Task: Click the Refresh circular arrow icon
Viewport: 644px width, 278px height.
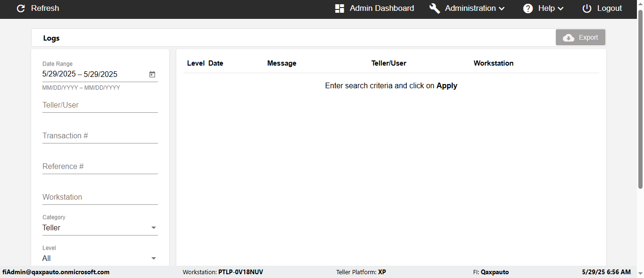Action: 21,8
